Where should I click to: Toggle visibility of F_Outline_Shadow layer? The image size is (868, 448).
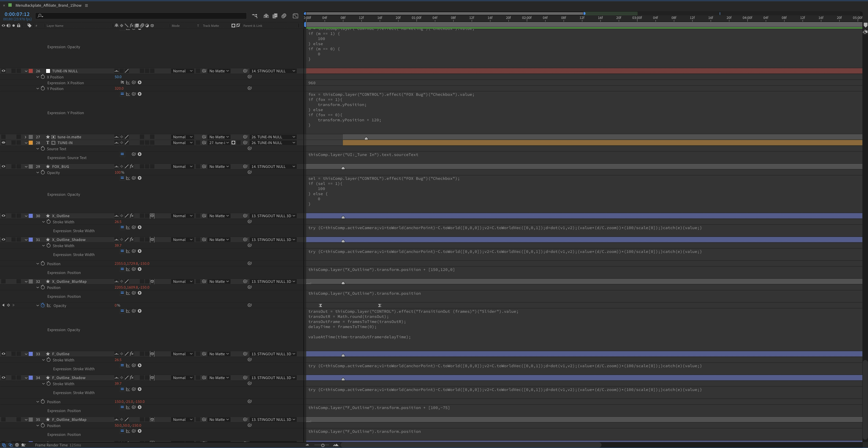point(3,378)
